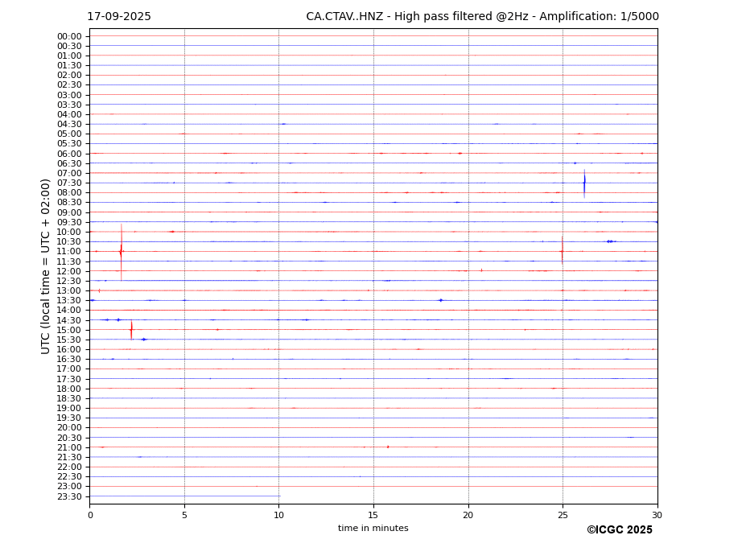
Task: Click the red dot on the 21:00 trace near minute 16
Action: point(388,447)
